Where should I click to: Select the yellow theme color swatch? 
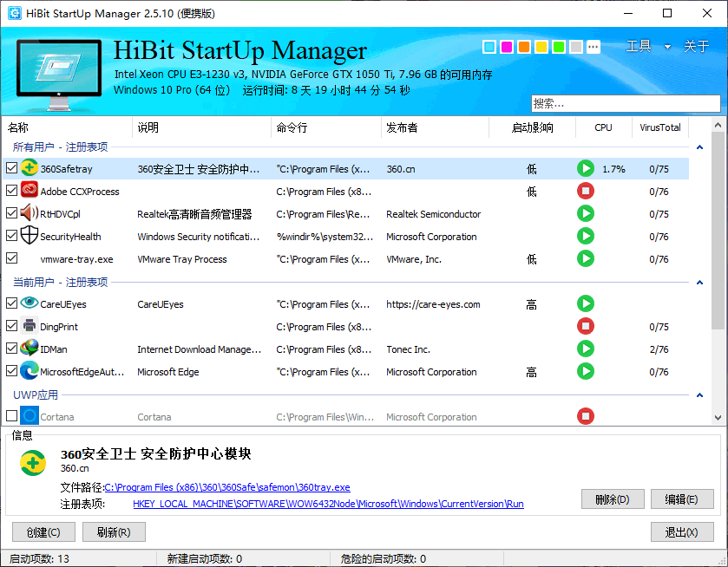coord(541,47)
